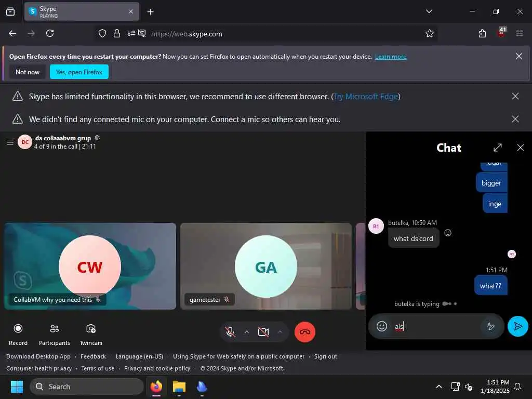Dismiss the no connected mic warning

[x=515, y=119]
